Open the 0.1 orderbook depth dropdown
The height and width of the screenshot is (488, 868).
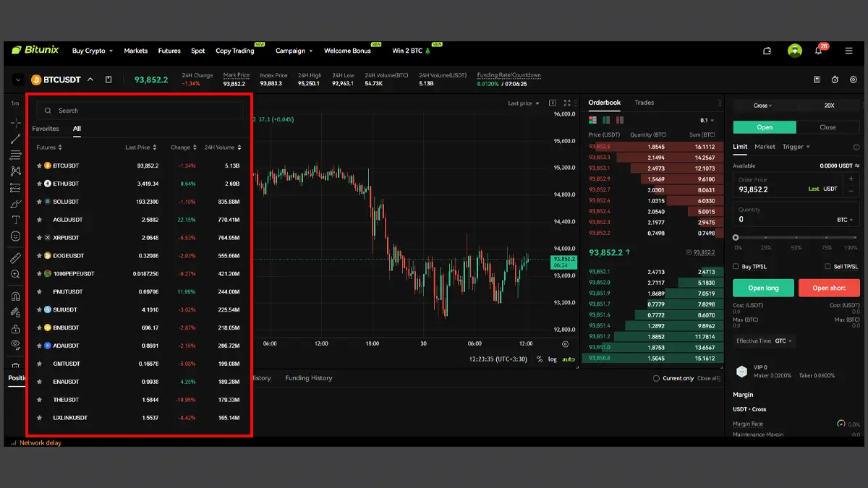tap(707, 120)
